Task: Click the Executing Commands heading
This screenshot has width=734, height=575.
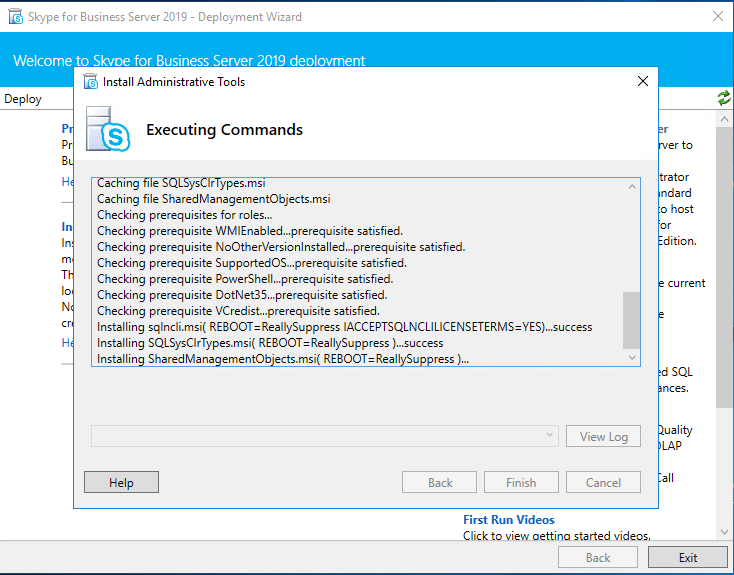Action: point(224,130)
